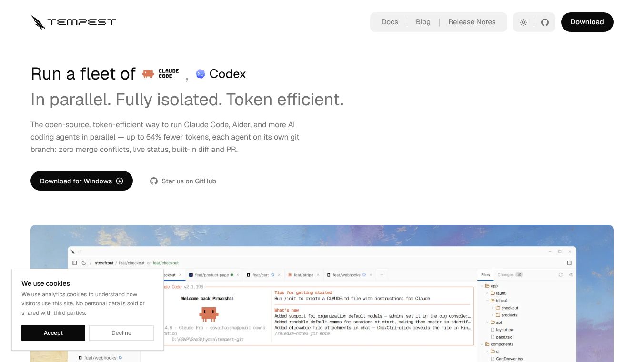Expand the products folder chevron
The height and width of the screenshot is (362, 644).
click(x=493, y=315)
